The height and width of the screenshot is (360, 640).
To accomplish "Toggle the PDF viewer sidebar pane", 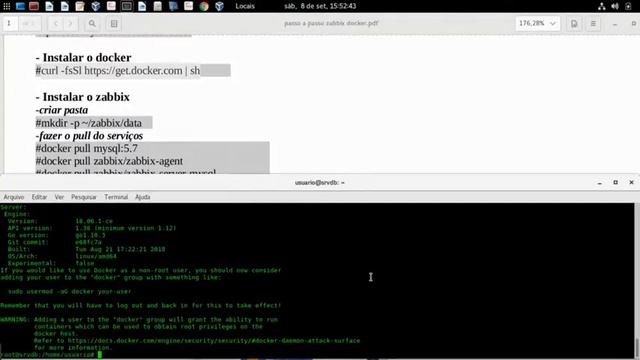I will (x=114, y=24).
